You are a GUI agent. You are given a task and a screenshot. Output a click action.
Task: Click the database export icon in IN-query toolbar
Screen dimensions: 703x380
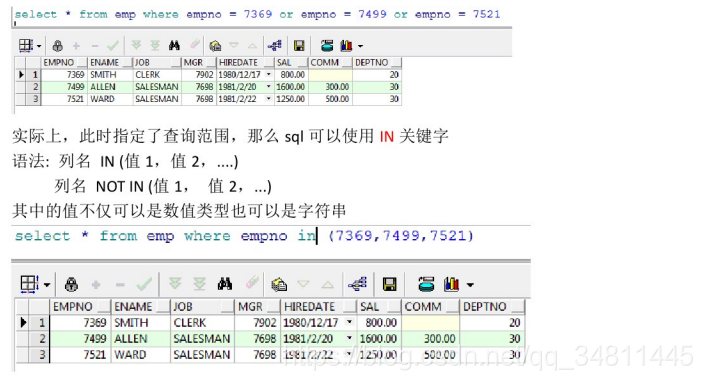click(426, 284)
